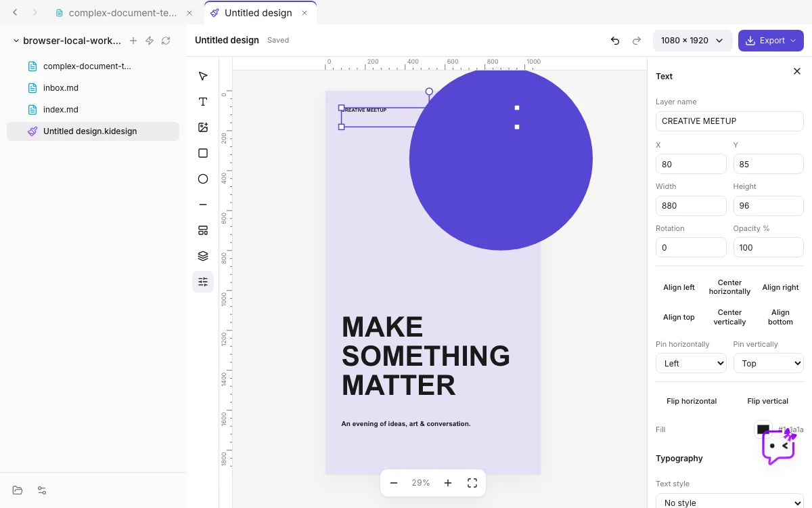The height and width of the screenshot is (508, 812).
Task: Open the templates layout panel
Action: (203, 230)
